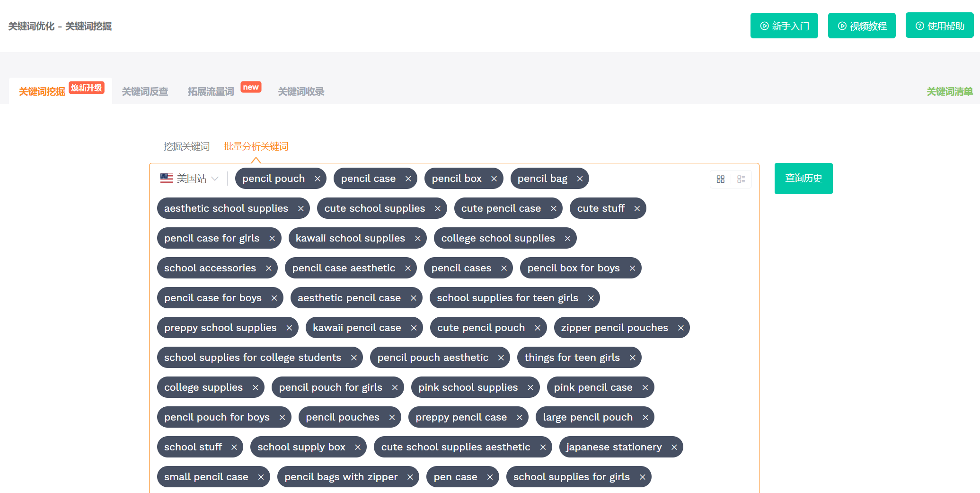Remove 'pencil pouches' tag
The image size is (980, 493).
coord(392,418)
